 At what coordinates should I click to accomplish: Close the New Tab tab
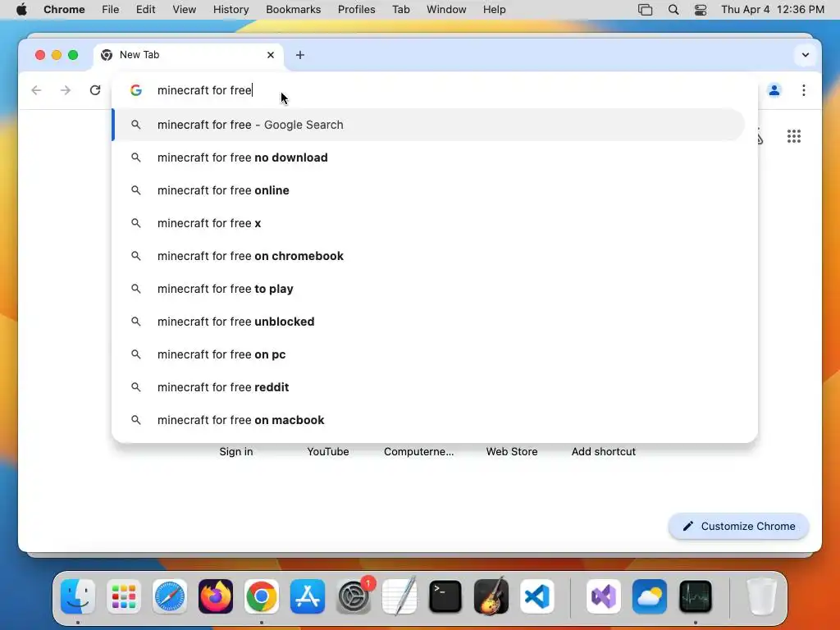point(271,55)
